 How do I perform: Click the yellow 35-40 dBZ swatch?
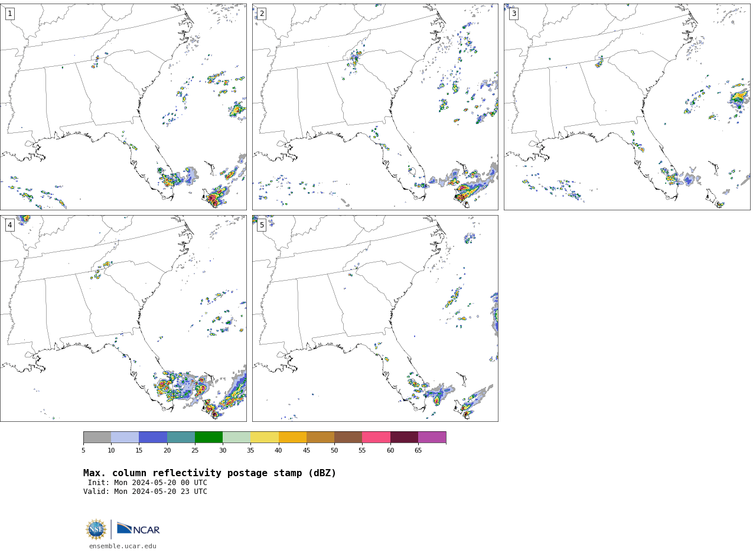(x=265, y=437)
